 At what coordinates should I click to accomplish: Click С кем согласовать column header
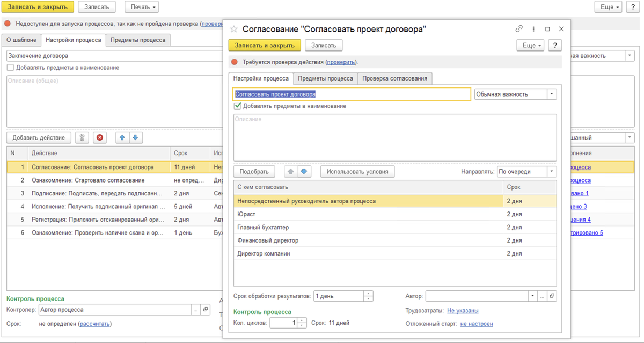click(369, 187)
